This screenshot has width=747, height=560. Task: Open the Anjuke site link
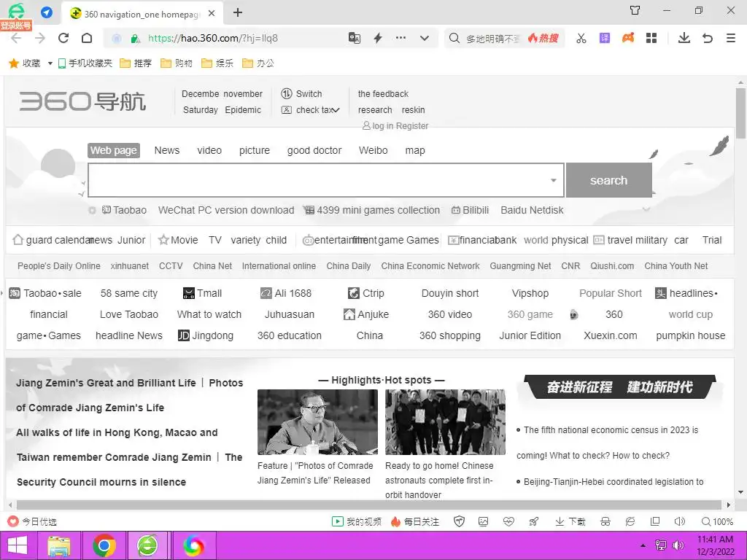366,314
